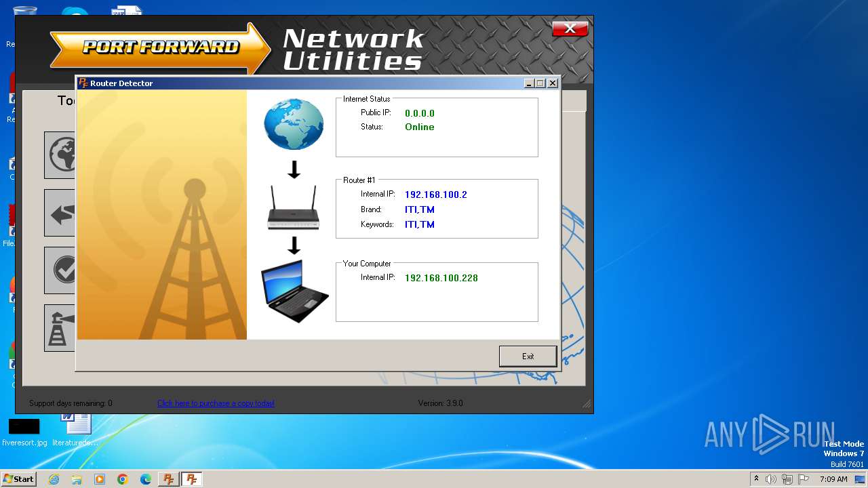Click the Internet Status group label
868x488 pixels.
tap(366, 99)
